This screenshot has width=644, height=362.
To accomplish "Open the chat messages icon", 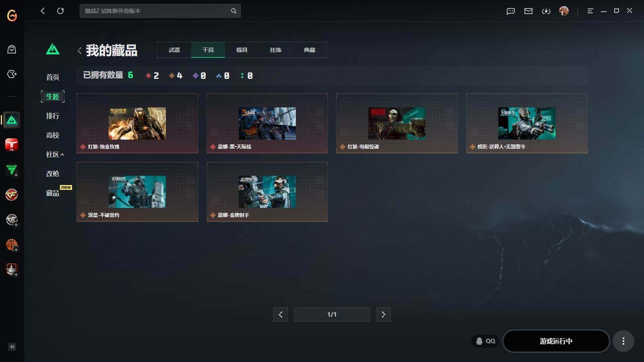I will (x=511, y=11).
